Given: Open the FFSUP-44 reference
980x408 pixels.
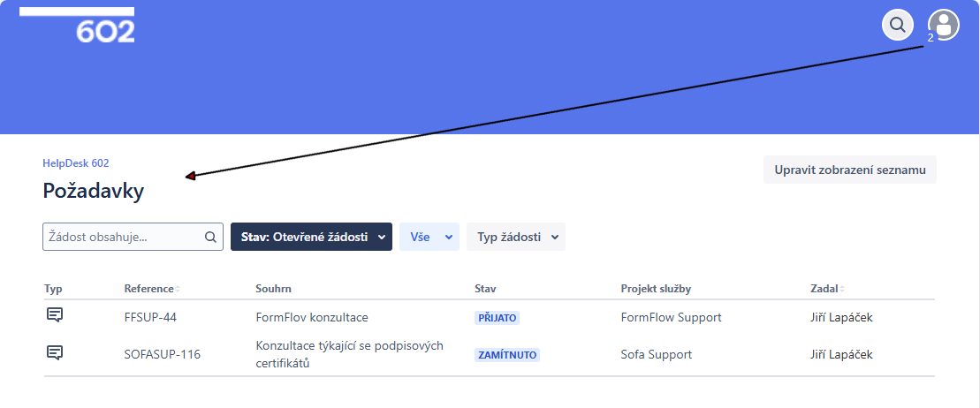Looking at the screenshot, I should point(151,317).
